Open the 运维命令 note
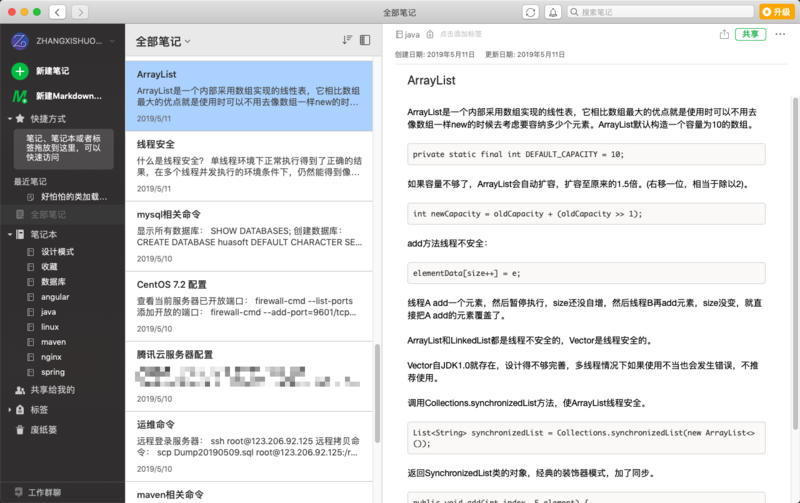The width and height of the screenshot is (800, 503). (x=249, y=446)
